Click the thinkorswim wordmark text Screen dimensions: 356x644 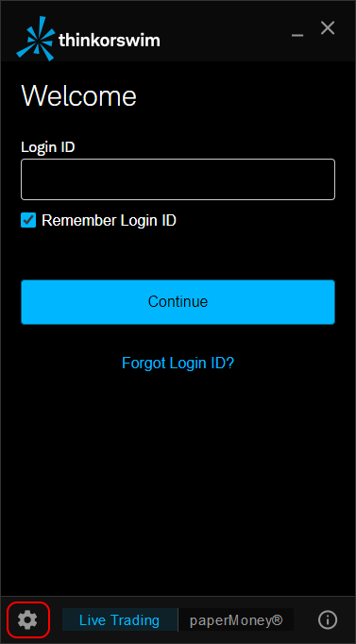pyautogui.click(x=110, y=40)
